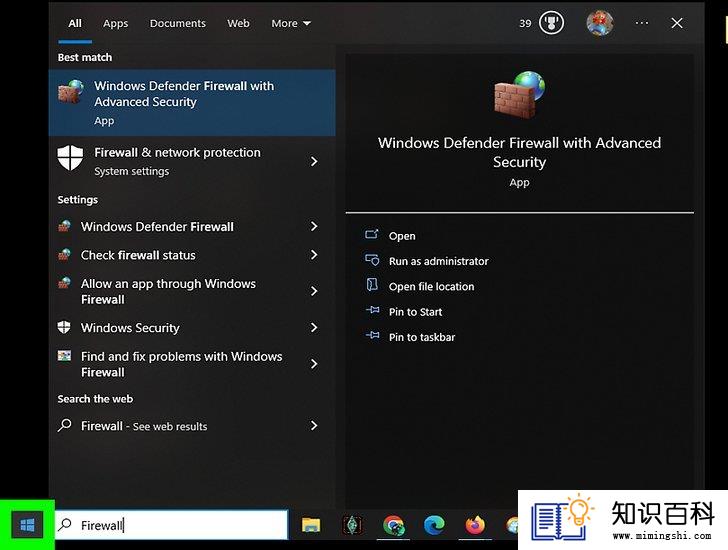Select Firewall - See web results
The image size is (728, 550).
point(192,426)
